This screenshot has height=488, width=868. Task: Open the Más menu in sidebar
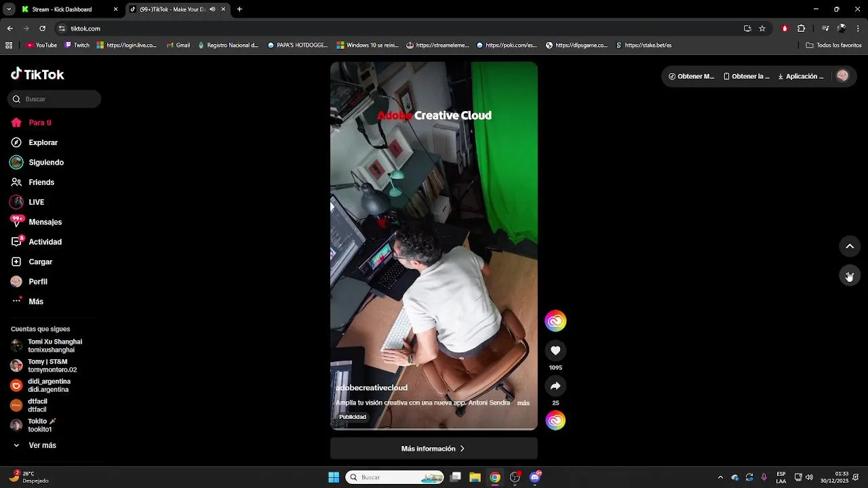click(27, 302)
